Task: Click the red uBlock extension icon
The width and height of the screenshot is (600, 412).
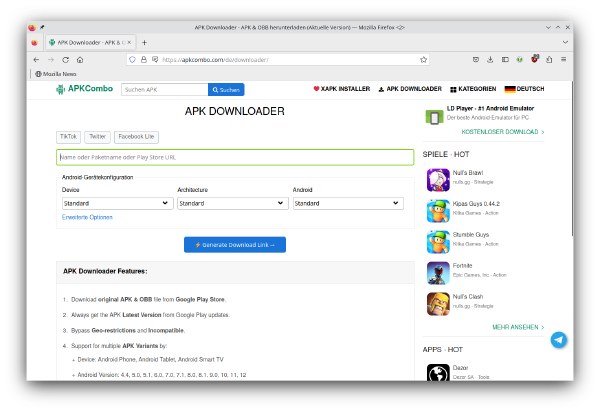Action: 535,59
